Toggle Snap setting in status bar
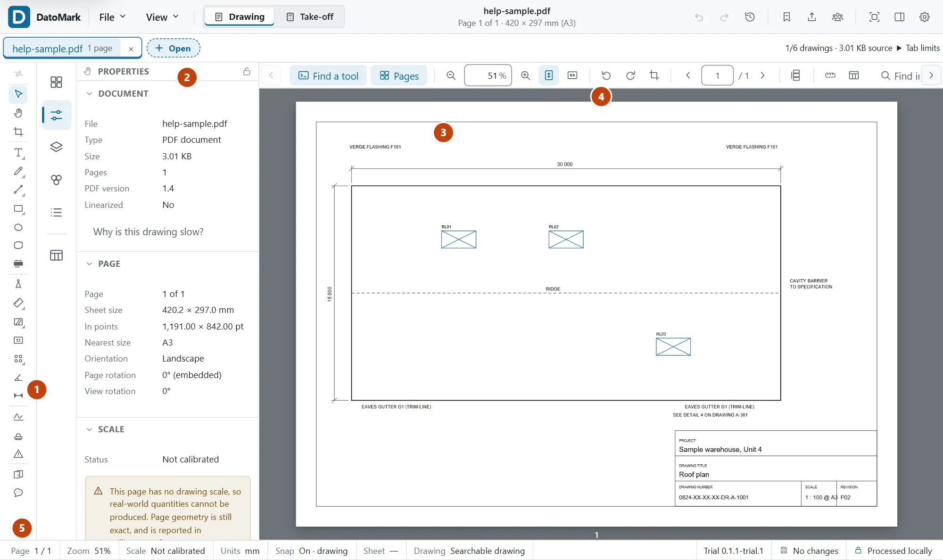Image resolution: width=943 pixels, height=560 pixels. click(x=312, y=551)
